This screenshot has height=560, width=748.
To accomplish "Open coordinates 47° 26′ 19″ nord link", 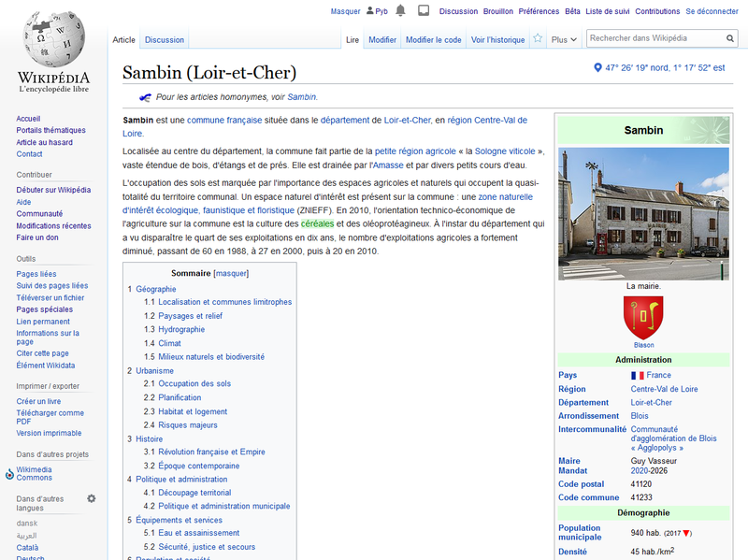I will pyautogui.click(x=665, y=68).
